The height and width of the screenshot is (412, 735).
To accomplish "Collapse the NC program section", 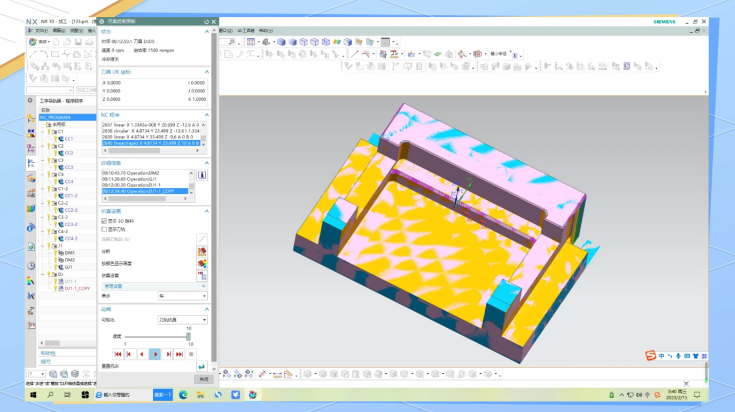I will coord(206,114).
